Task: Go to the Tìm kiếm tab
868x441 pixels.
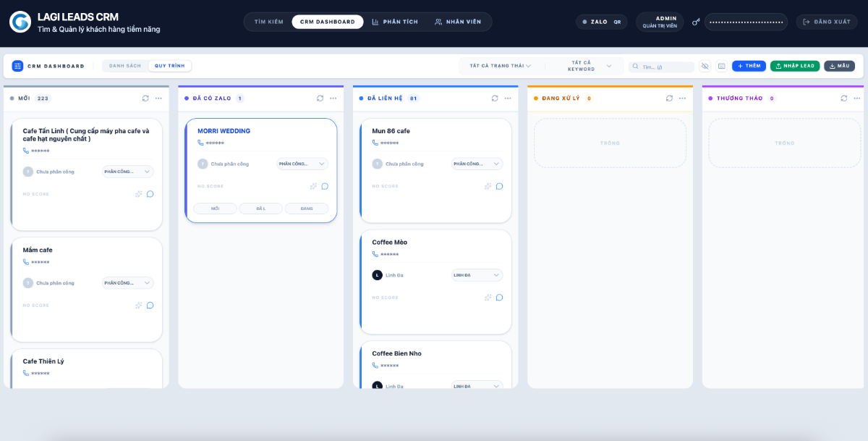Action: point(269,22)
